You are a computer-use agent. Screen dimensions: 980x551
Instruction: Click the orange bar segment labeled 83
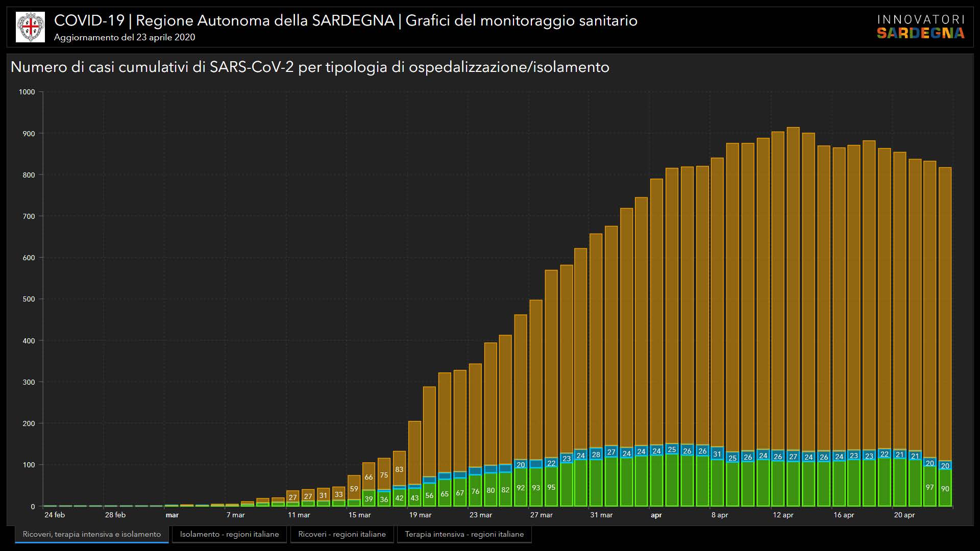tap(399, 469)
